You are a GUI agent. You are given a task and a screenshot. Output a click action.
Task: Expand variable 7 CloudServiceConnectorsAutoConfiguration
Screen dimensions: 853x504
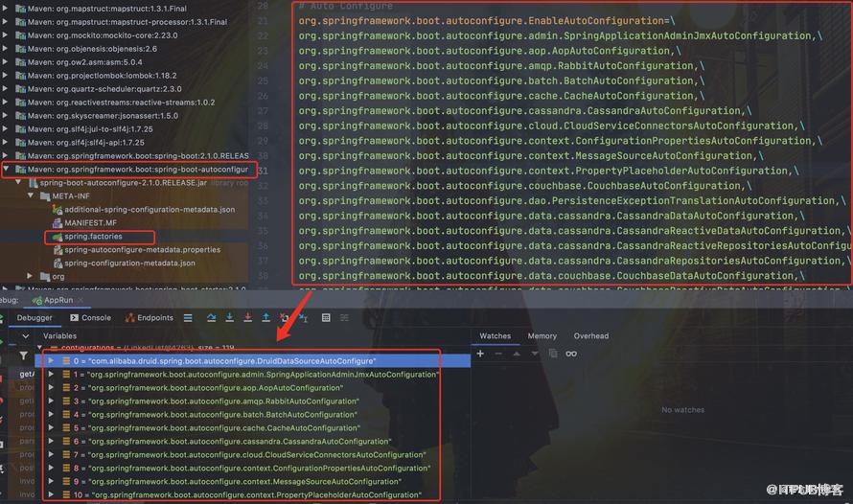tap(51, 454)
